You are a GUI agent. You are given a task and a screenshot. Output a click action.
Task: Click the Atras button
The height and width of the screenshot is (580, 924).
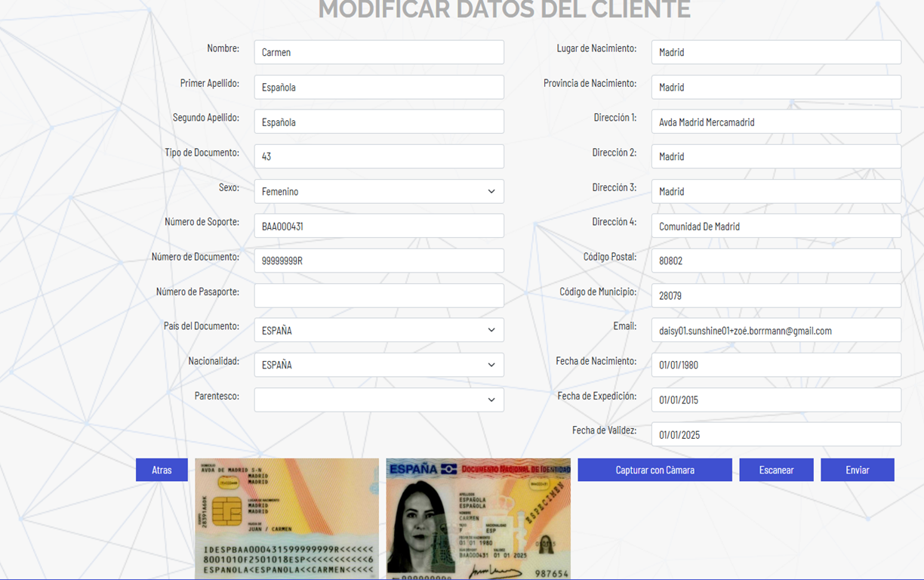(162, 470)
